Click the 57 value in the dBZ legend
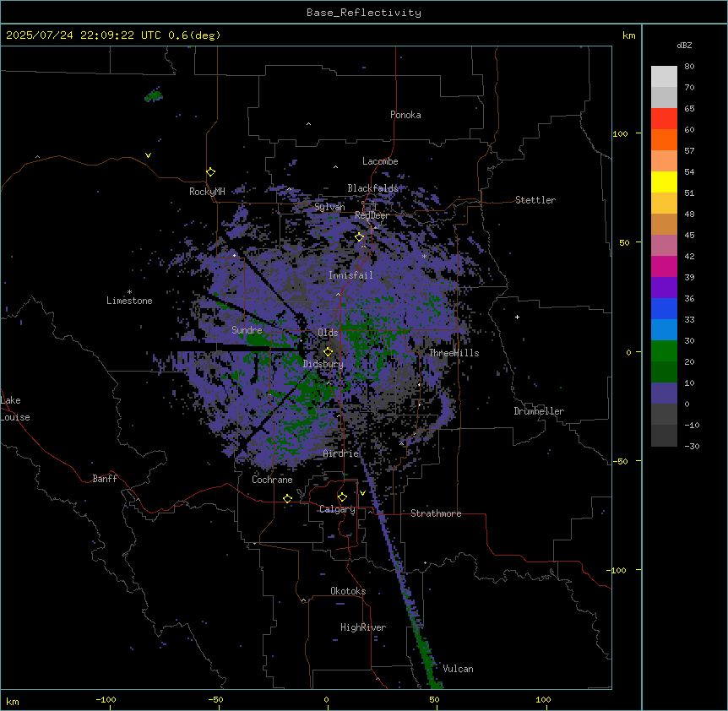Image resolution: width=728 pixels, height=711 pixels. [x=689, y=151]
